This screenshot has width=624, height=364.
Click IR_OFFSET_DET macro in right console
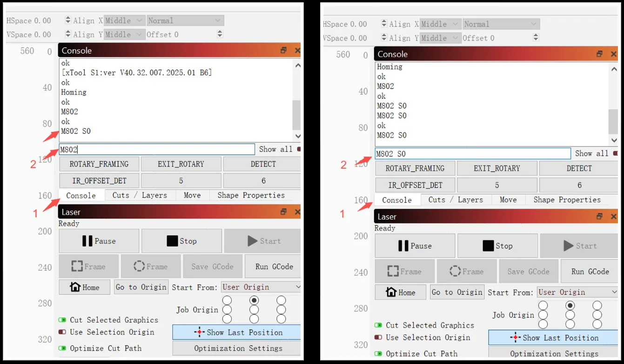pos(415,185)
